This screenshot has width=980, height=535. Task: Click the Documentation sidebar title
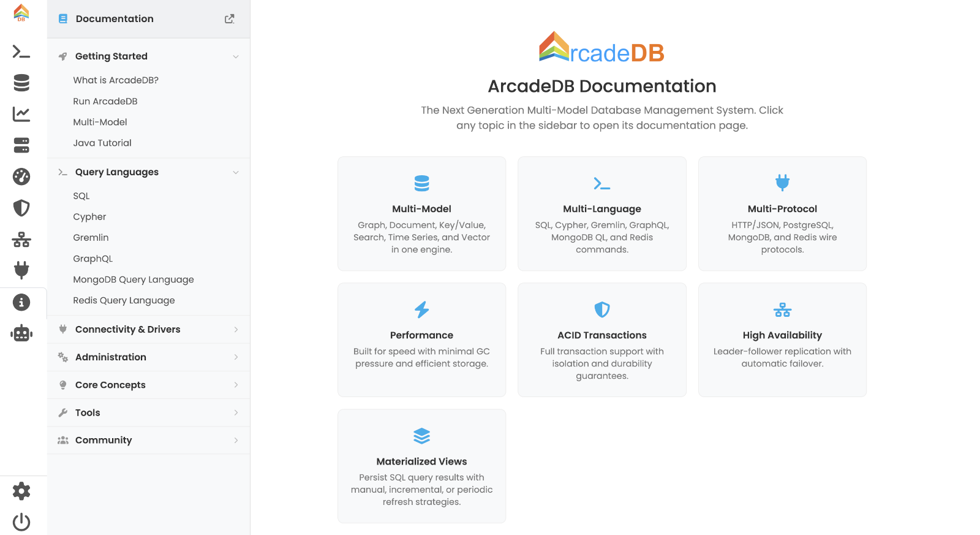[115, 19]
